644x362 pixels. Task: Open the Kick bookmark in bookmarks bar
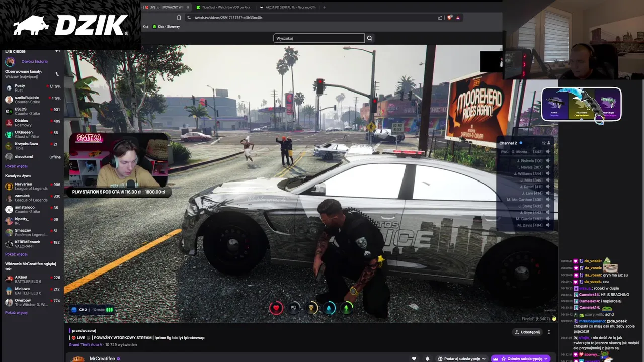[x=145, y=27]
